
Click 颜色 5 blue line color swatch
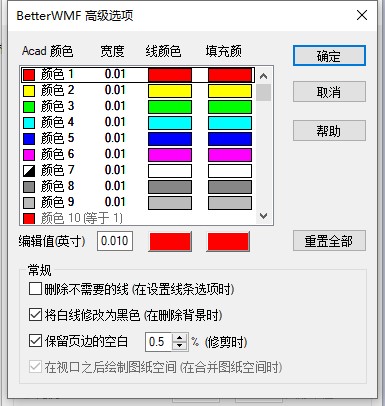pos(170,139)
